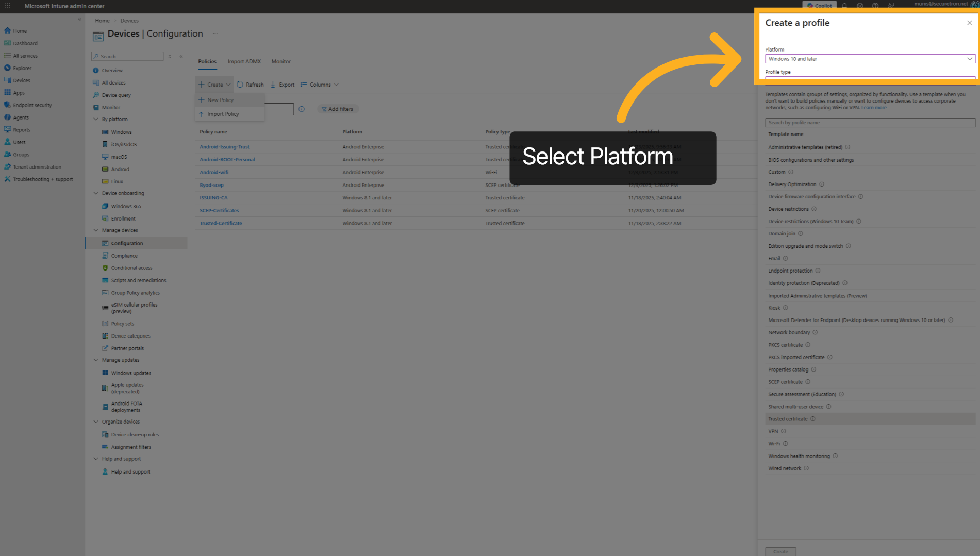Refresh the policies list

click(250, 84)
